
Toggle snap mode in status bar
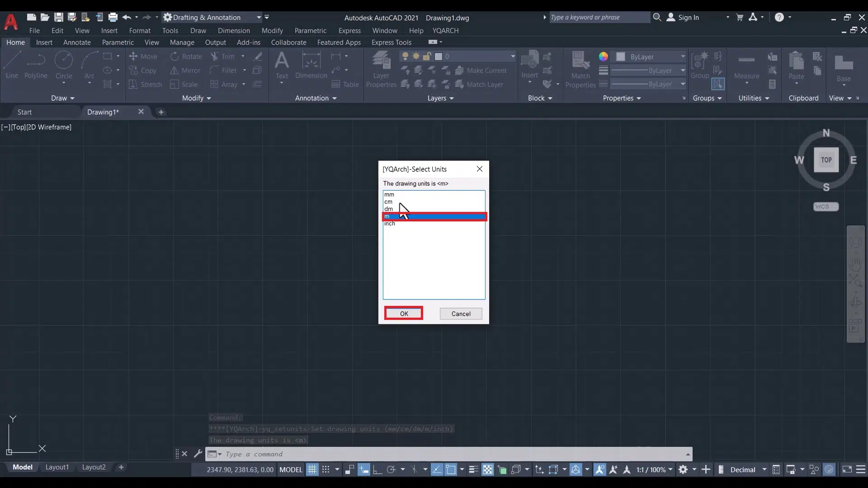(x=325, y=469)
